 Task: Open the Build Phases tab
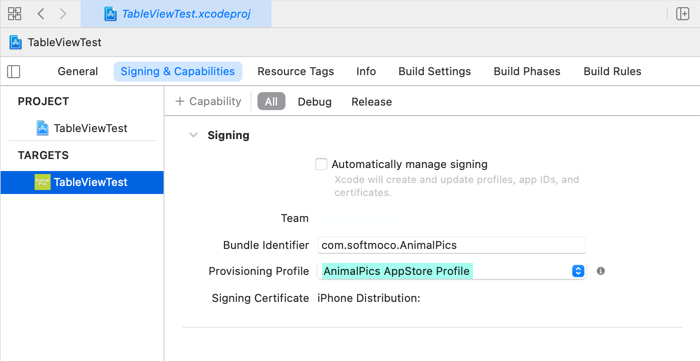coord(527,71)
